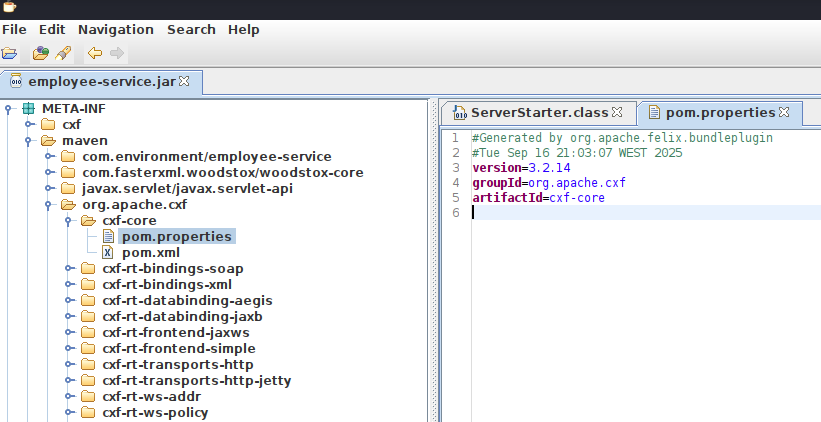Click the javax.servlet-api folder icon
Screen dimensions: 821x422
click(x=68, y=188)
